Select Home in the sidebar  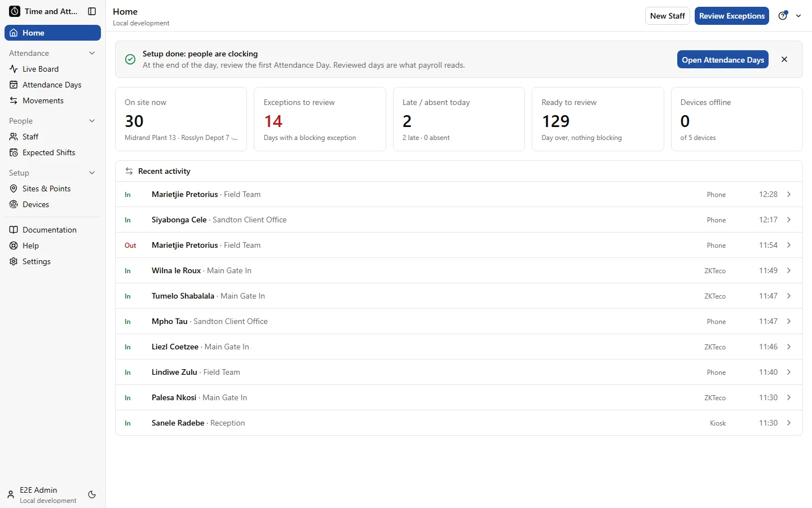pyautogui.click(x=52, y=33)
